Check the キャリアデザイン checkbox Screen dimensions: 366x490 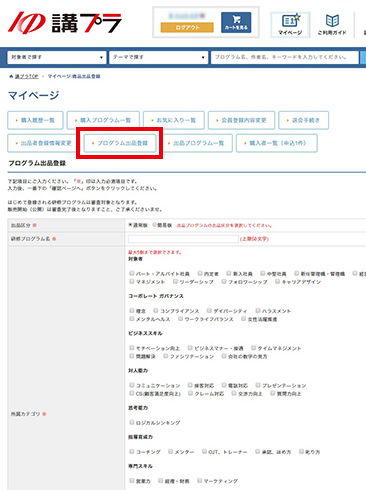(277, 282)
